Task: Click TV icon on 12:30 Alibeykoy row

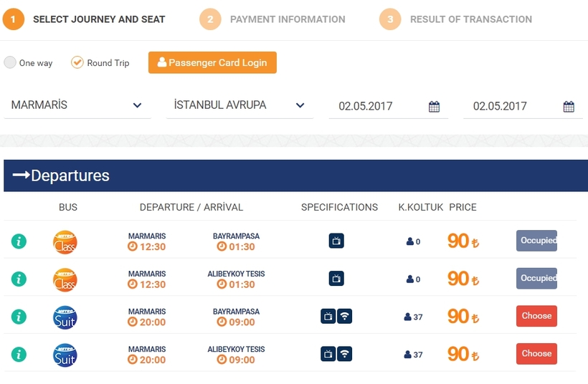Action: tap(336, 279)
